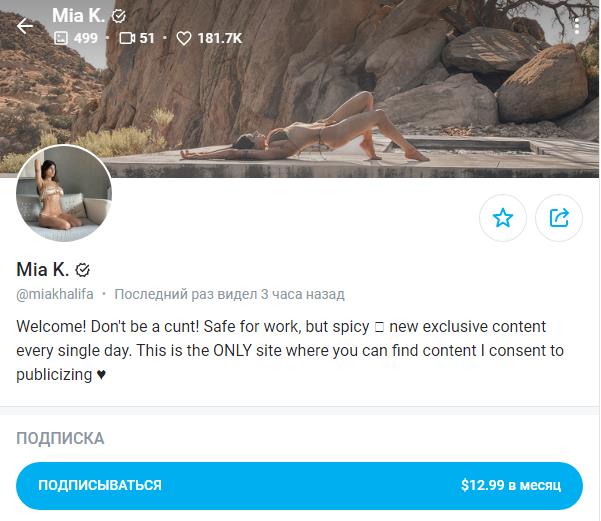The height and width of the screenshot is (521, 601).
Task: Share the profile via share icon
Action: click(x=559, y=218)
